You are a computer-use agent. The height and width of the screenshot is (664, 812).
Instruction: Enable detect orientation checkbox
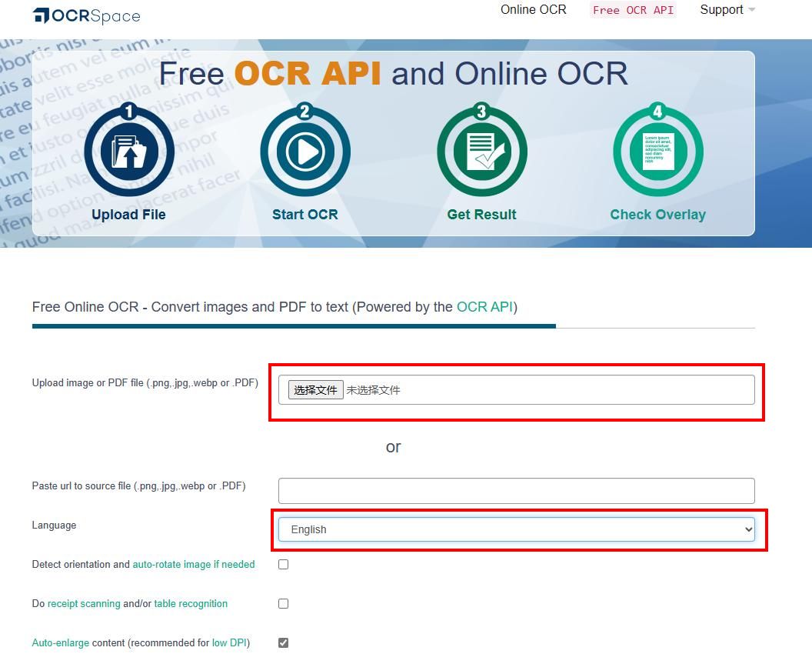[283, 564]
